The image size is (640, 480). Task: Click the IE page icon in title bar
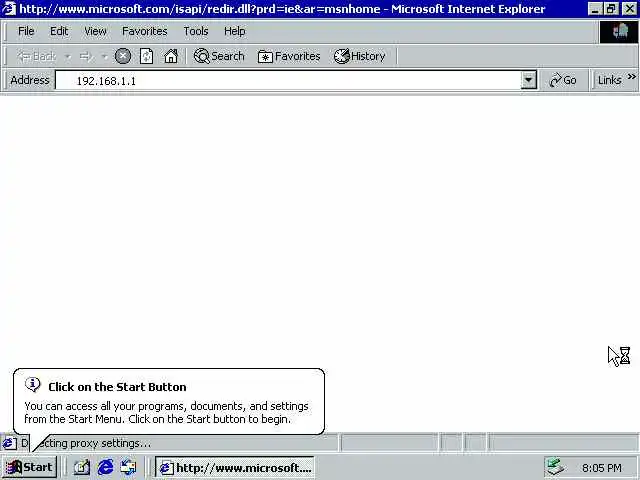[9, 9]
